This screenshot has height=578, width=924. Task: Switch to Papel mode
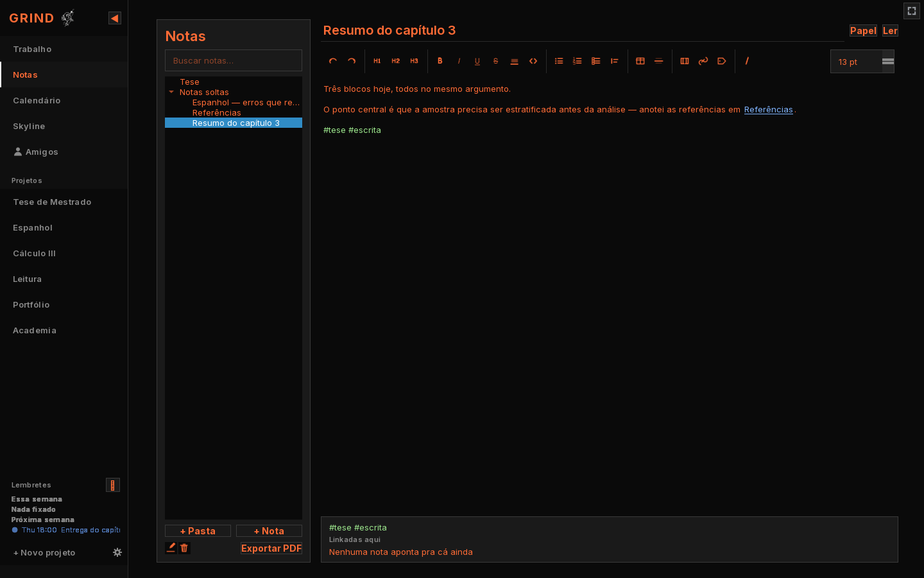[863, 30]
